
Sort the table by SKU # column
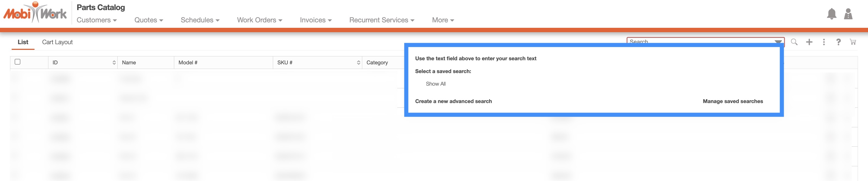pos(358,62)
